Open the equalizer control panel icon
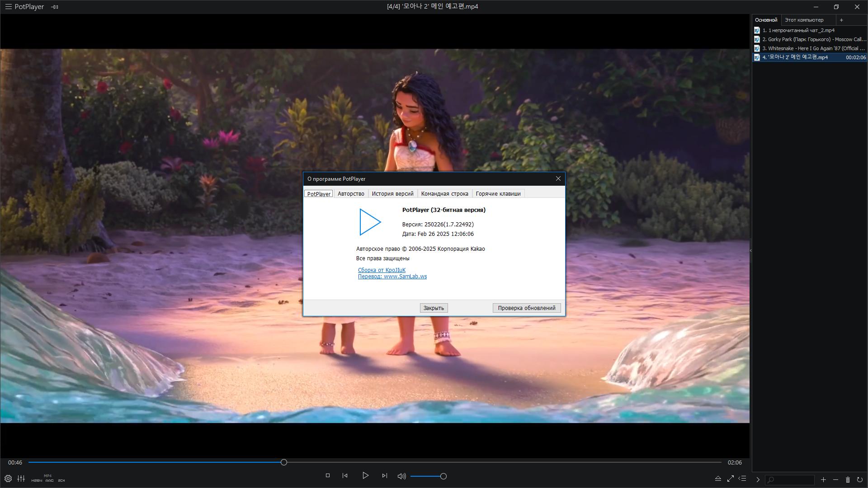868x488 pixels. click(21, 479)
